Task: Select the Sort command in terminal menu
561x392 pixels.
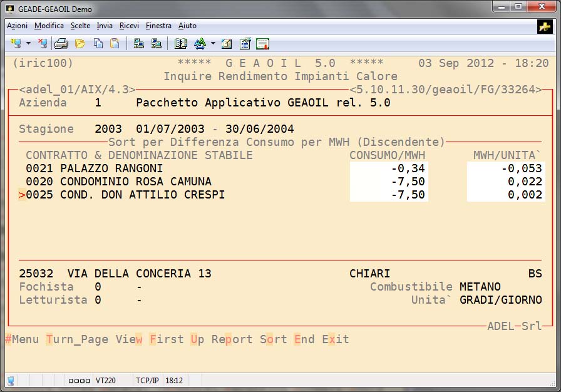Action: click(x=274, y=339)
